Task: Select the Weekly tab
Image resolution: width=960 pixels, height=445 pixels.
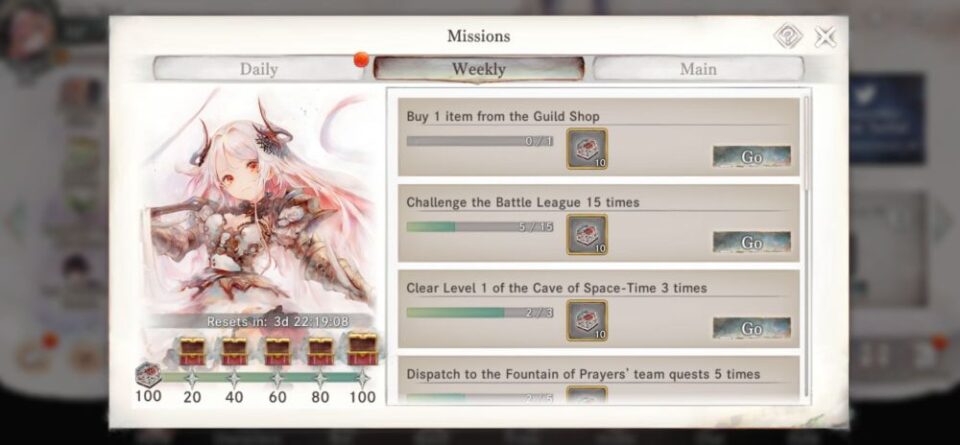Action: point(479,69)
